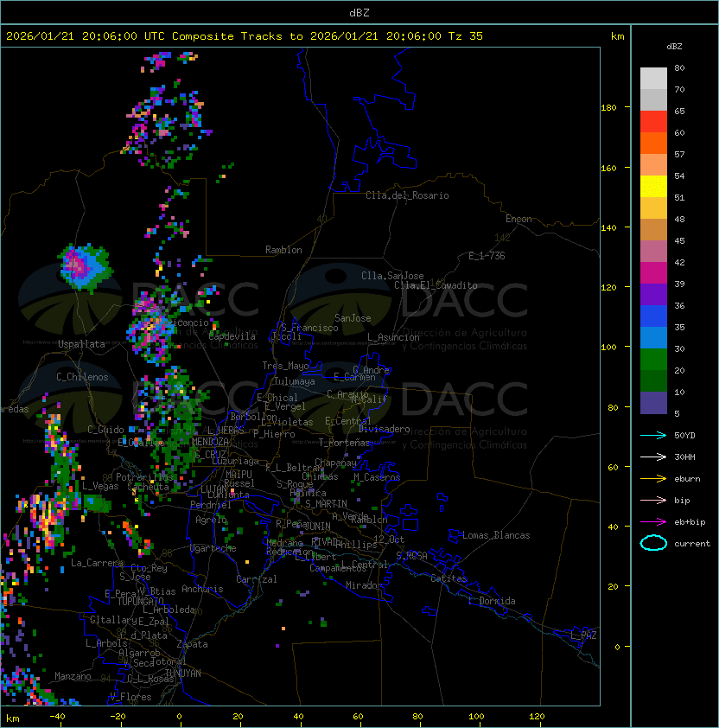Select the purple 36-39 dBZ color swatch

653,294
